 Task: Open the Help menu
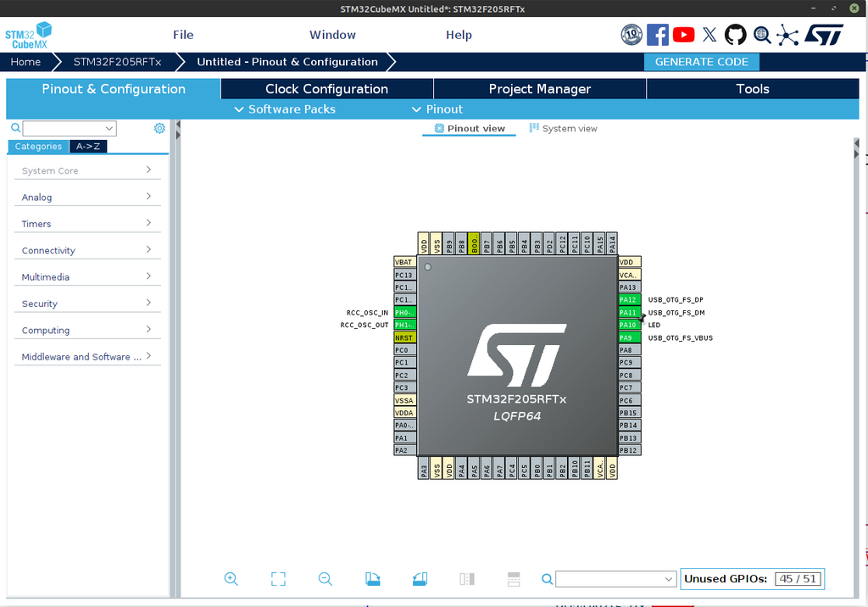[x=459, y=35]
